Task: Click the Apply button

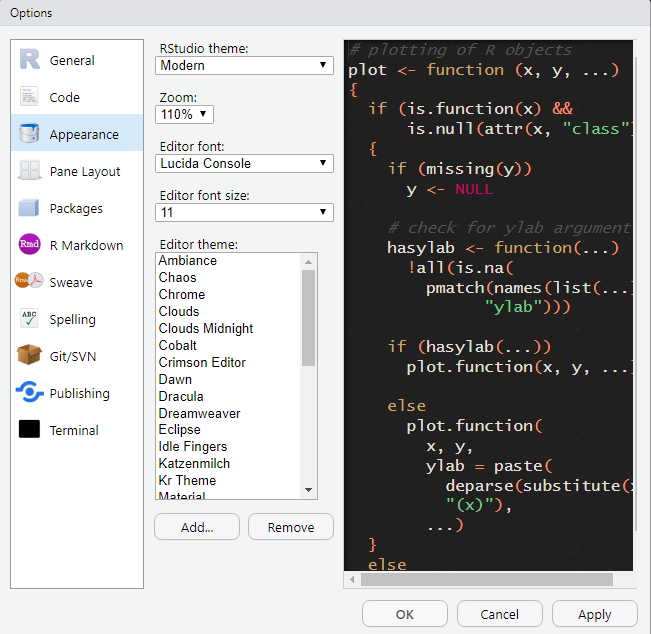Action: coord(595,614)
